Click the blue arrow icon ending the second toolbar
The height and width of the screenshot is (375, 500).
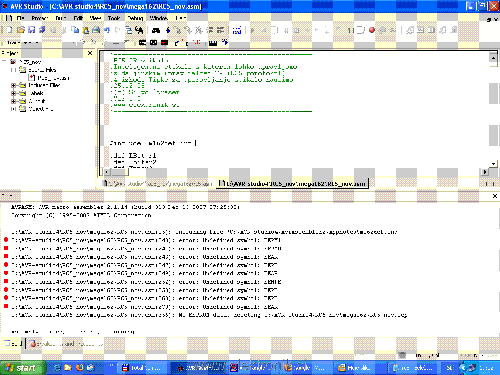pos(225,42)
